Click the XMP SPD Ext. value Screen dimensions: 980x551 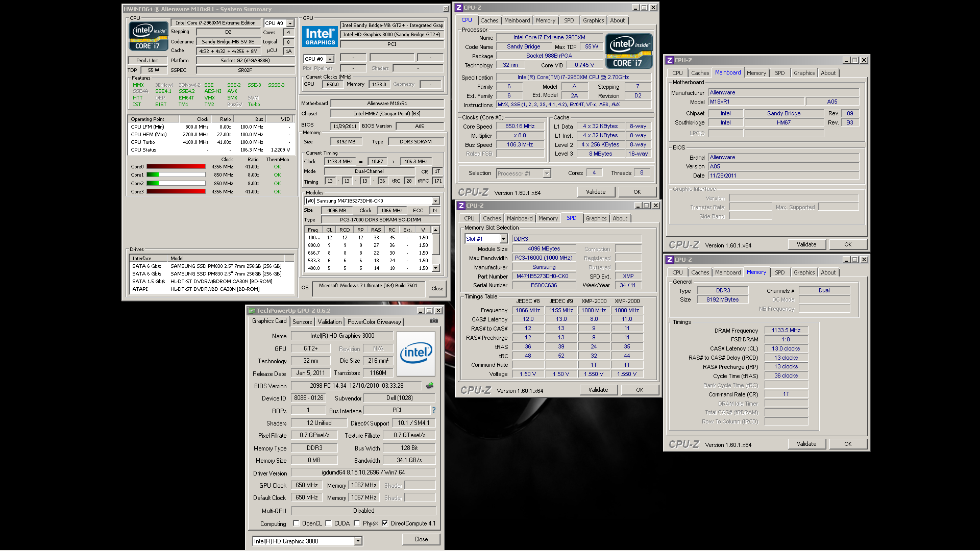click(628, 277)
